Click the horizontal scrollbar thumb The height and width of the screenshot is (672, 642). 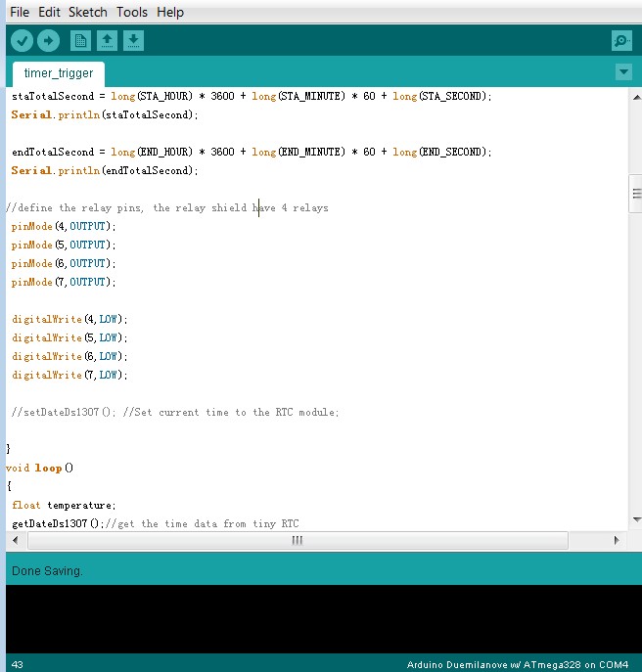pyautogui.click(x=298, y=540)
